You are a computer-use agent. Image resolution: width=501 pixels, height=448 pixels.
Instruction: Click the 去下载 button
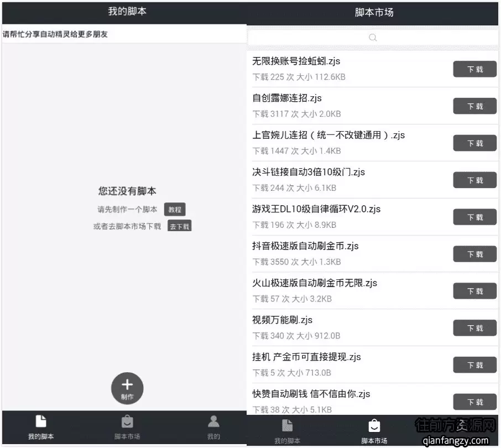click(x=180, y=226)
